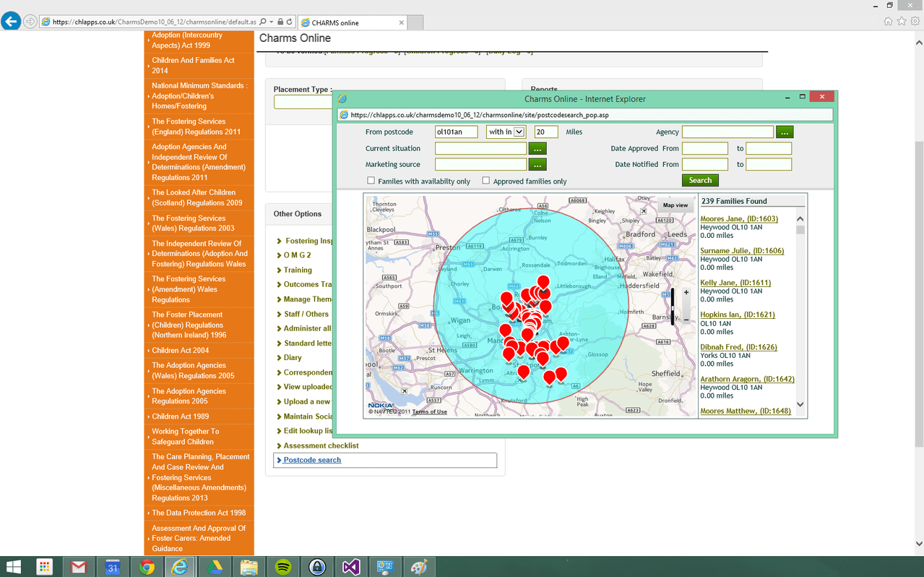Open Kelly Jane ID:1611 result
Screen dimensions: 924x577
click(735, 283)
